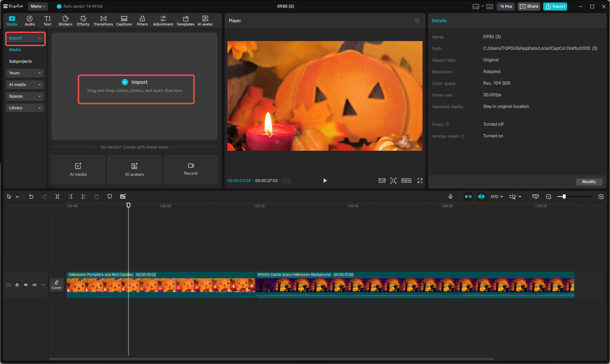Select the Transitions tool
The height and width of the screenshot is (364, 610).
(103, 20)
